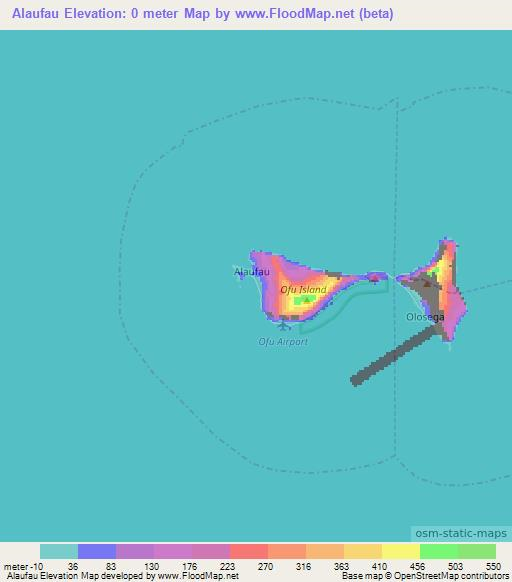The height and width of the screenshot is (582, 512).
Task: Select the bright green 456 meter legend swatch
Action: 439,551
